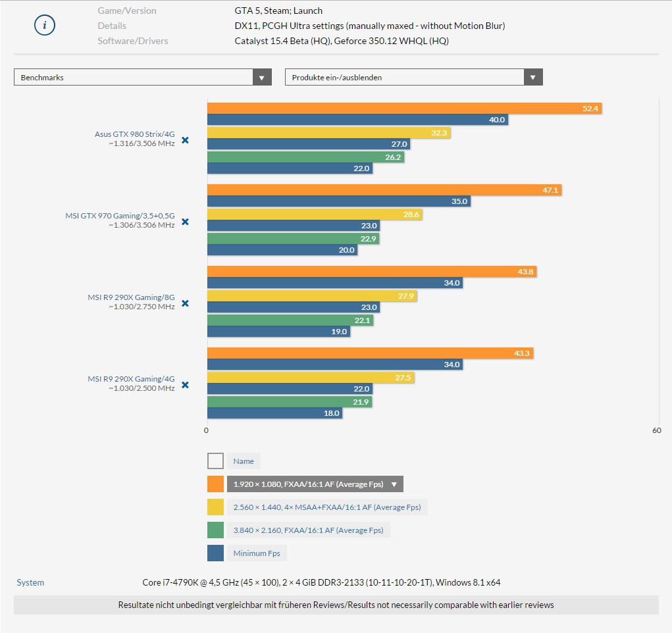This screenshot has height=633, width=672.
Task: Select the 2.560 × 1.440 4× MSAA legend entry
Action: coord(327,507)
